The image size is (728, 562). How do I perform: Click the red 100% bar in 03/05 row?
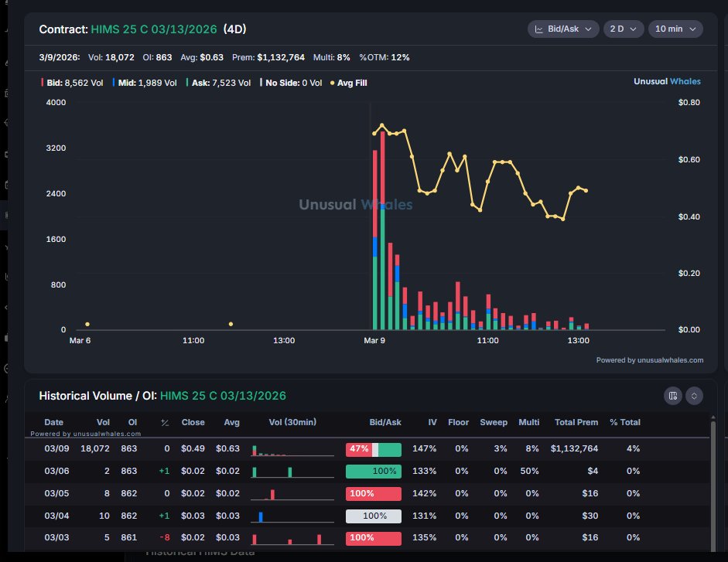click(374, 494)
